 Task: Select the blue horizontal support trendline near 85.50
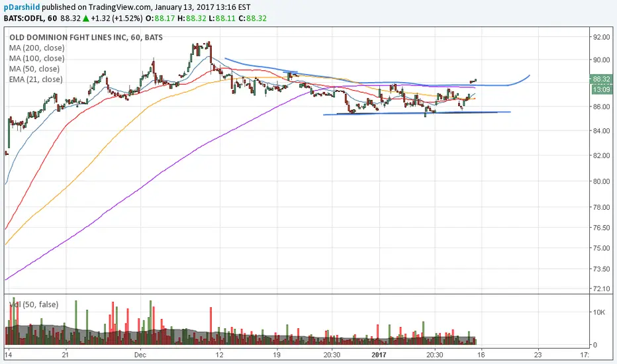(416, 113)
